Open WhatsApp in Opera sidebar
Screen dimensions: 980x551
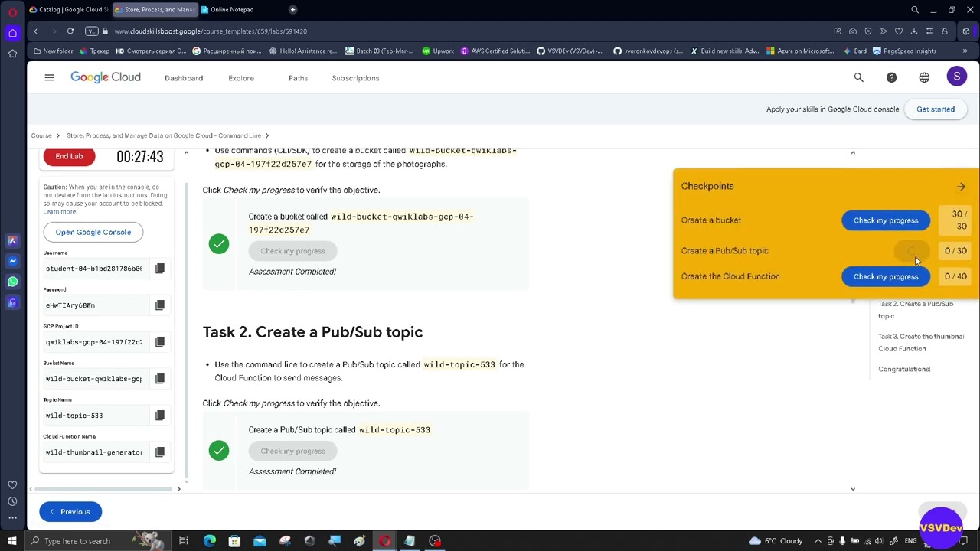(x=12, y=282)
